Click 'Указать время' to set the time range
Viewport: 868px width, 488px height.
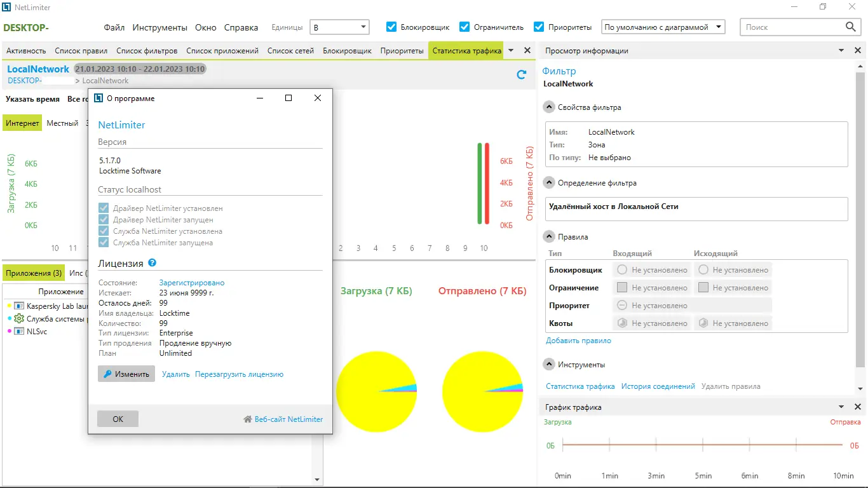pos(33,99)
